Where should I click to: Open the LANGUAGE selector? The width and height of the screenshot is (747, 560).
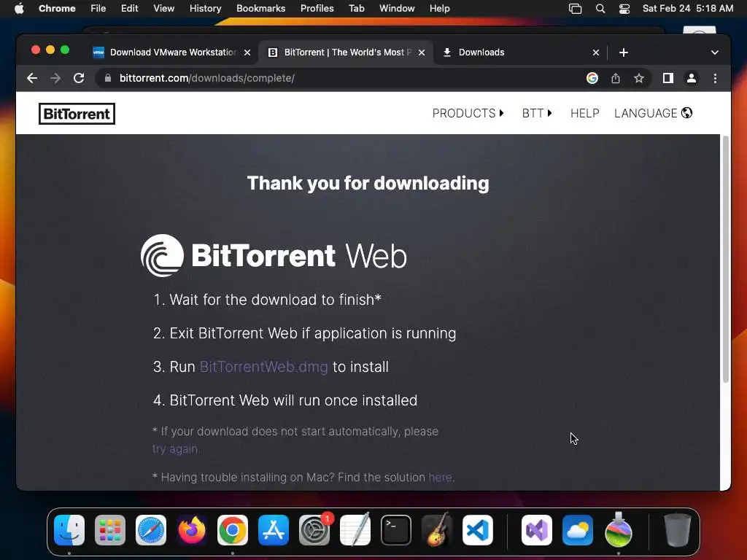pyautogui.click(x=653, y=113)
